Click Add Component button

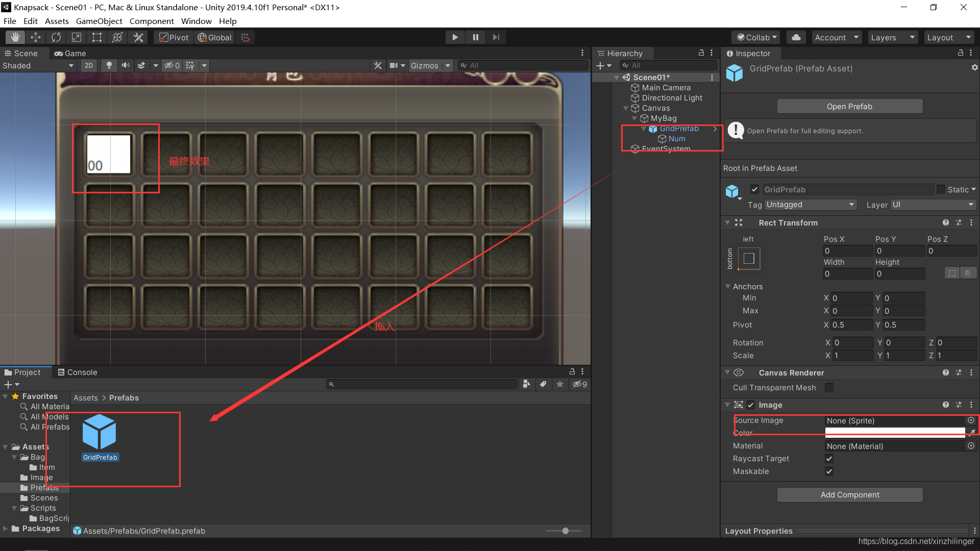[x=849, y=494]
